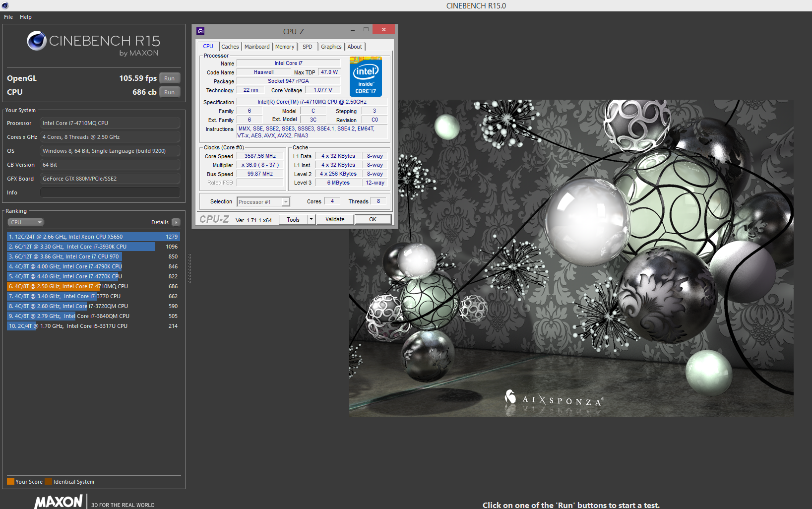The image size is (812, 509).
Task: Open the SPD tab in CPU-Z
Action: pos(308,47)
